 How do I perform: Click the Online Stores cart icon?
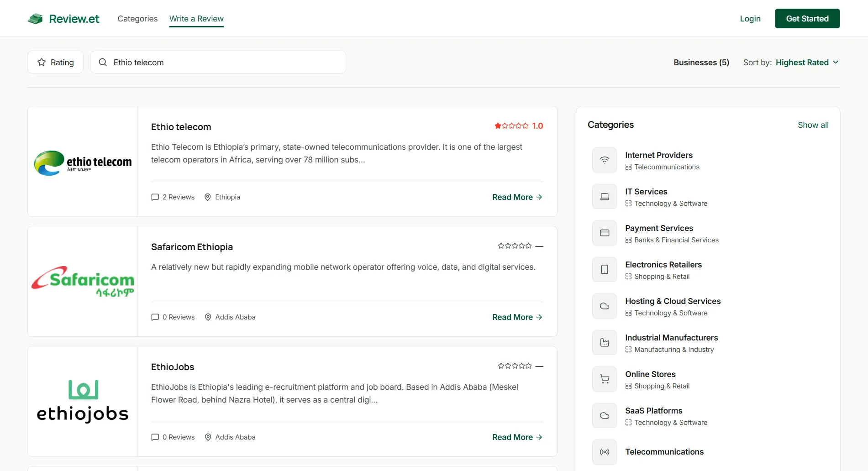605,379
